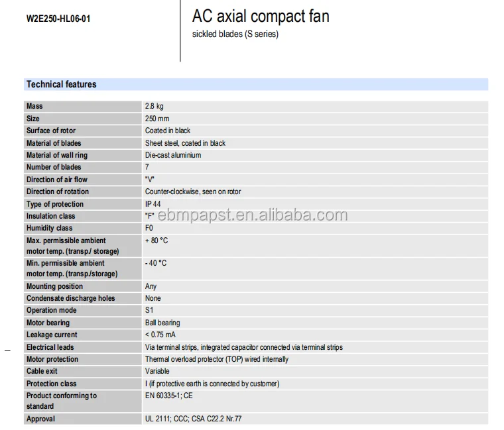Click the Direction of rotation label
The width and height of the screenshot is (504, 430).
pos(58,191)
